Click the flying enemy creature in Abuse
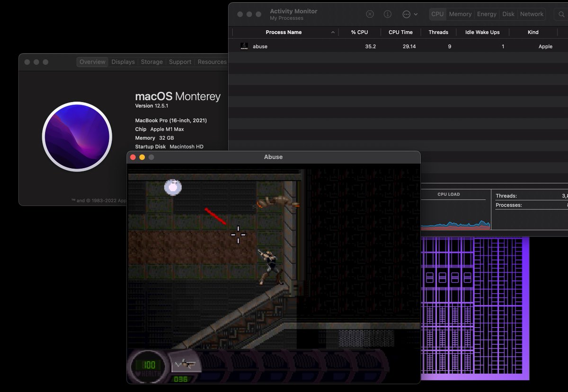This screenshot has height=392, width=568. pos(278,202)
